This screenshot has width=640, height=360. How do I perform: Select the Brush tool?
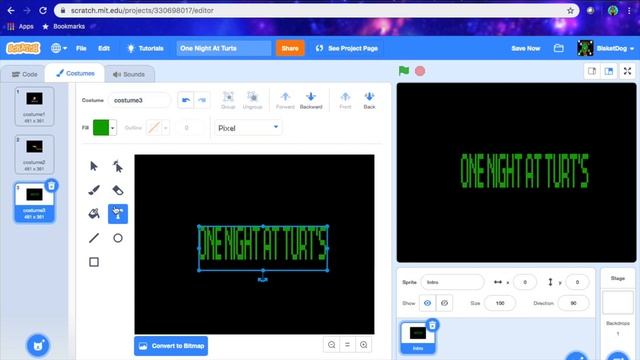point(94,190)
